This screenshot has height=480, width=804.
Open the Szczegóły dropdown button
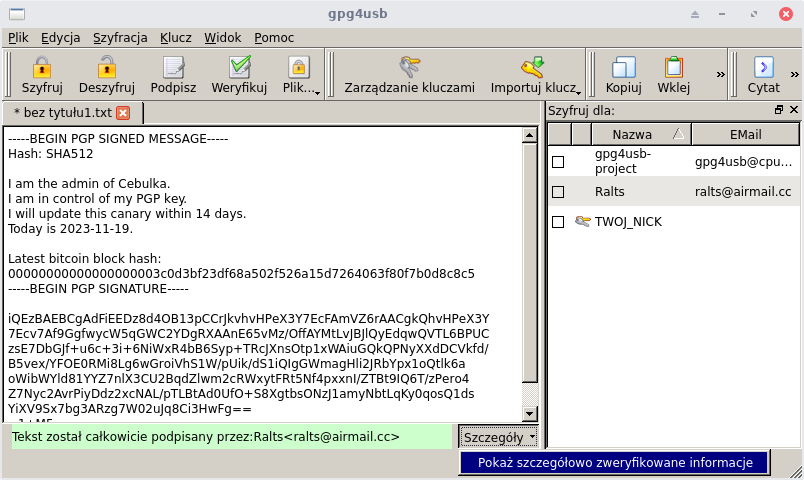498,437
